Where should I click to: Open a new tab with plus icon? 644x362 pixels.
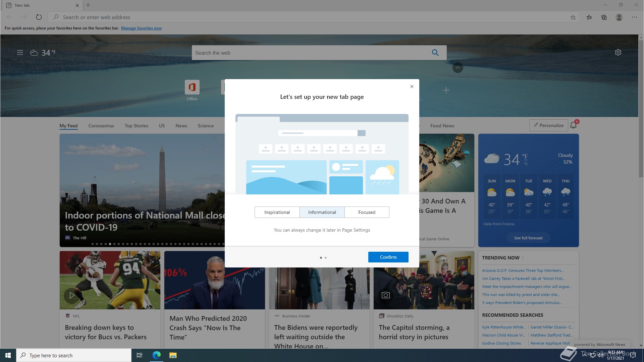tap(88, 5)
